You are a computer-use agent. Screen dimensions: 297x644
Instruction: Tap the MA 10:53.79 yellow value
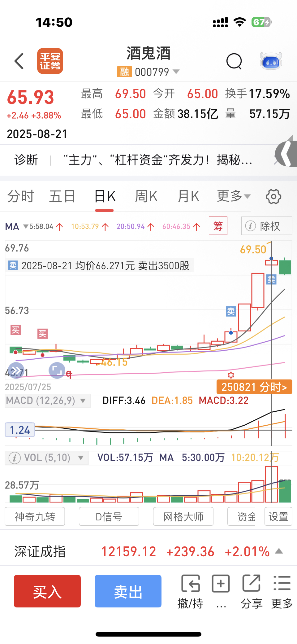tap(85, 226)
